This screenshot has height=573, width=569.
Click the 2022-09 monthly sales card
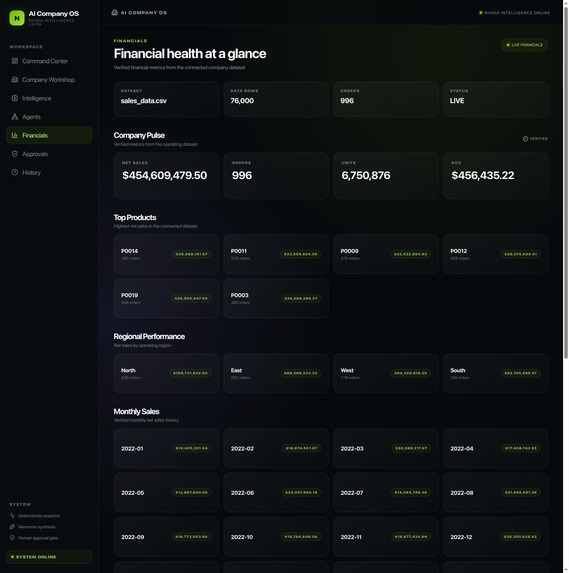pos(166,537)
